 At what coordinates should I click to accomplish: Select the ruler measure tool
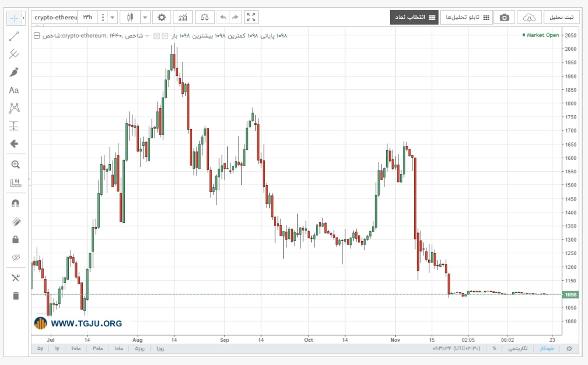pyautogui.click(x=15, y=182)
